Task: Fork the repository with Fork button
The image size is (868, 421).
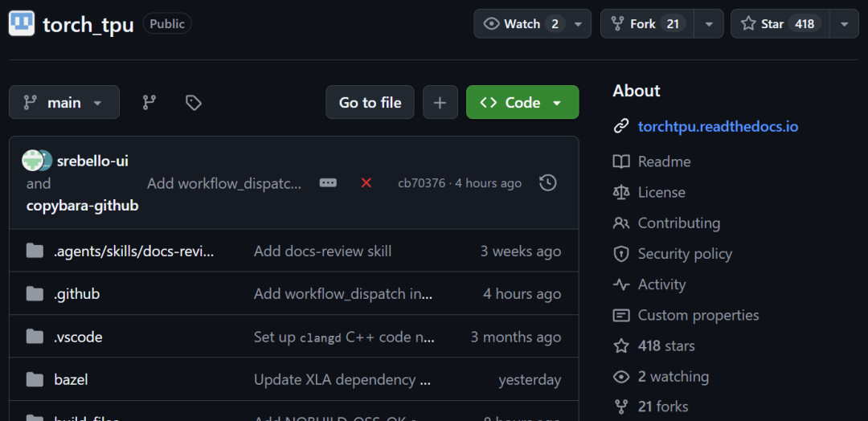Action: (648, 24)
